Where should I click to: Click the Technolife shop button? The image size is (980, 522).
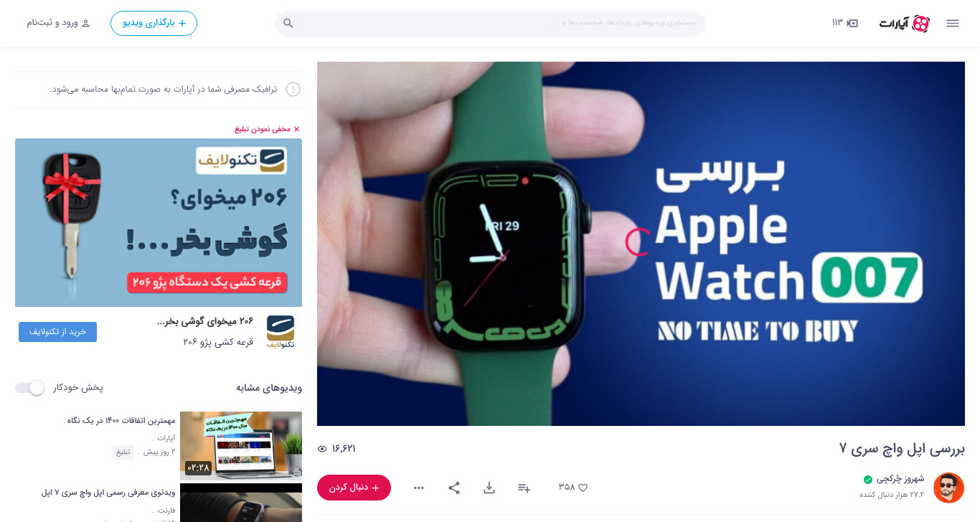pos(57,332)
